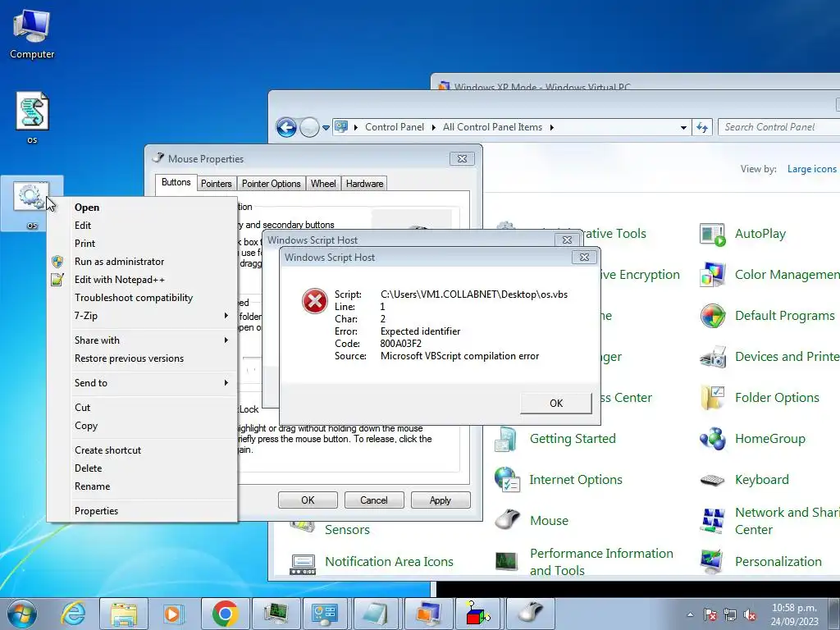Choose Open in context menu

pyautogui.click(x=142, y=208)
